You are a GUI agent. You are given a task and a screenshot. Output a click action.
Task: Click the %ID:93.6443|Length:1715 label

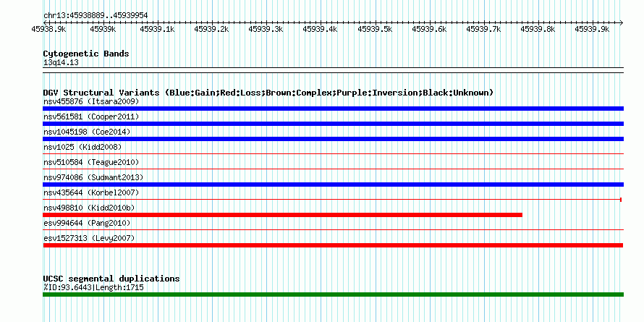pyautogui.click(x=93, y=287)
